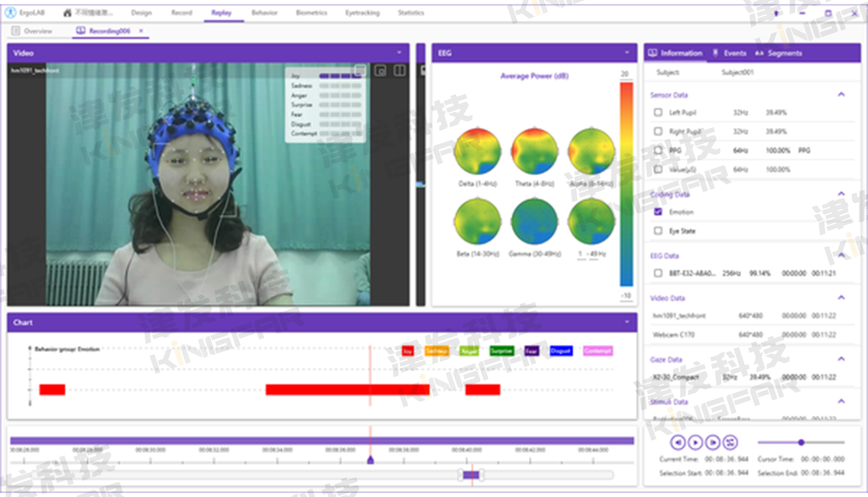Viewport: 868px width, 497px height.
Task: Go to the Statistics tab
Action: click(x=411, y=13)
